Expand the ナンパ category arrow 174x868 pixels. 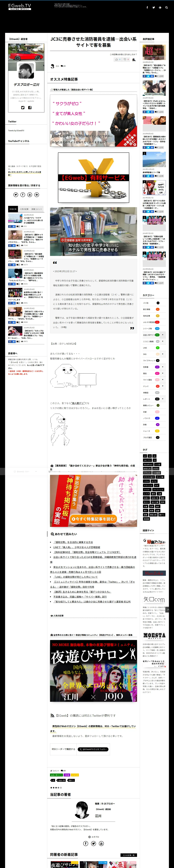[x=163, y=386]
